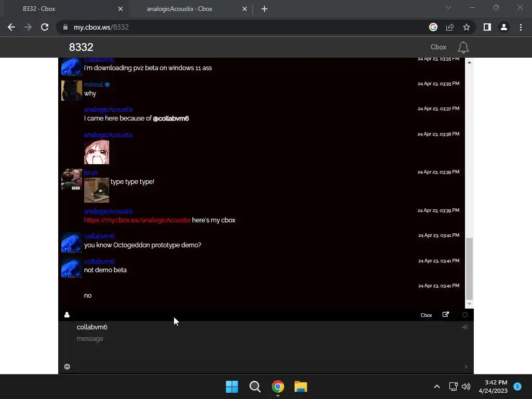The width and height of the screenshot is (532, 399).
Task: Click collabvm6 avatar beside 'not demo beta'
Action: point(72,268)
